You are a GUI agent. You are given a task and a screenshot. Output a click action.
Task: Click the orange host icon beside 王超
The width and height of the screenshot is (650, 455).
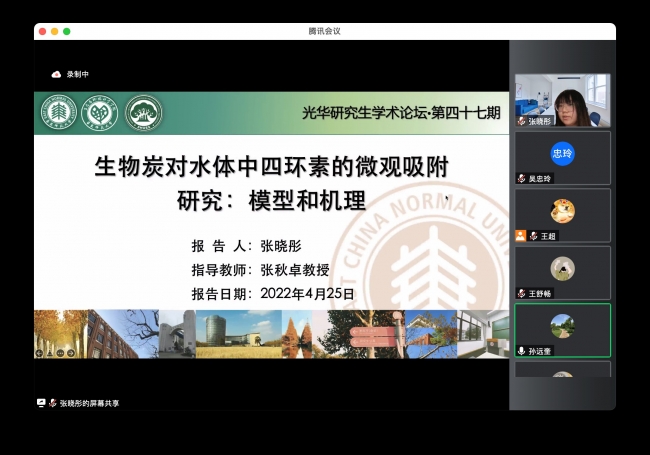521,236
